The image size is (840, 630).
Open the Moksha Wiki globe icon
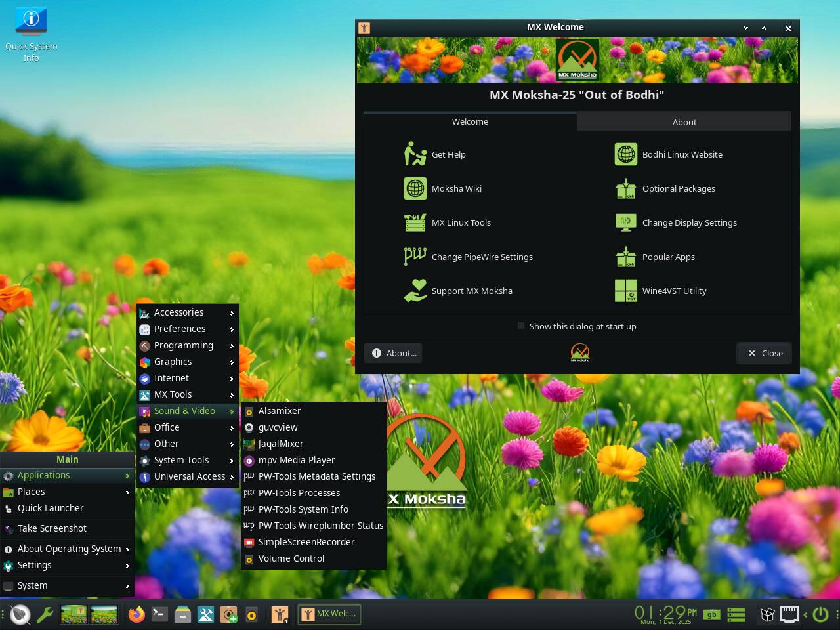(415, 188)
